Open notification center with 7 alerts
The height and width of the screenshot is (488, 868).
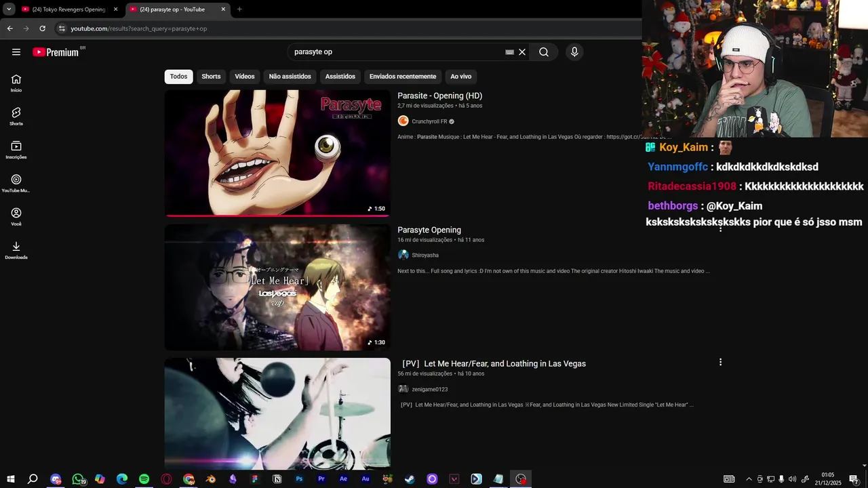[x=854, y=479]
